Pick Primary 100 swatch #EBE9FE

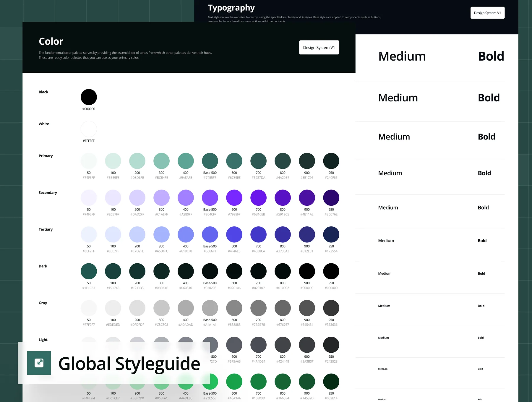pos(113,161)
